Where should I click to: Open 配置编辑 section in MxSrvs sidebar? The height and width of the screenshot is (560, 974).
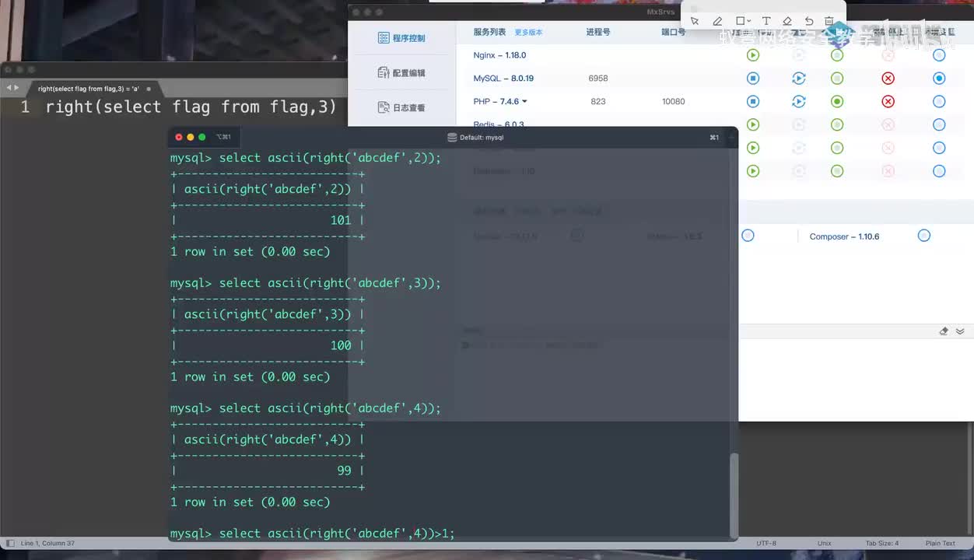[401, 73]
